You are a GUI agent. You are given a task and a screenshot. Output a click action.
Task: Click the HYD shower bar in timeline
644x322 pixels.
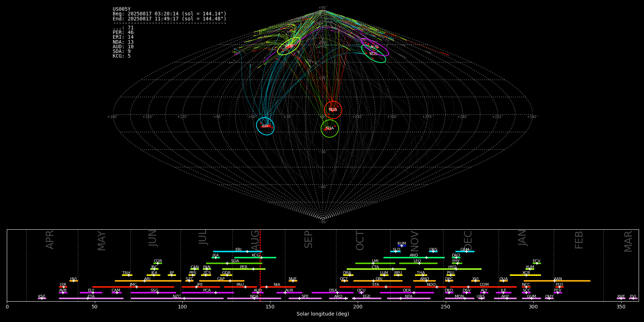(x=453, y=269)
